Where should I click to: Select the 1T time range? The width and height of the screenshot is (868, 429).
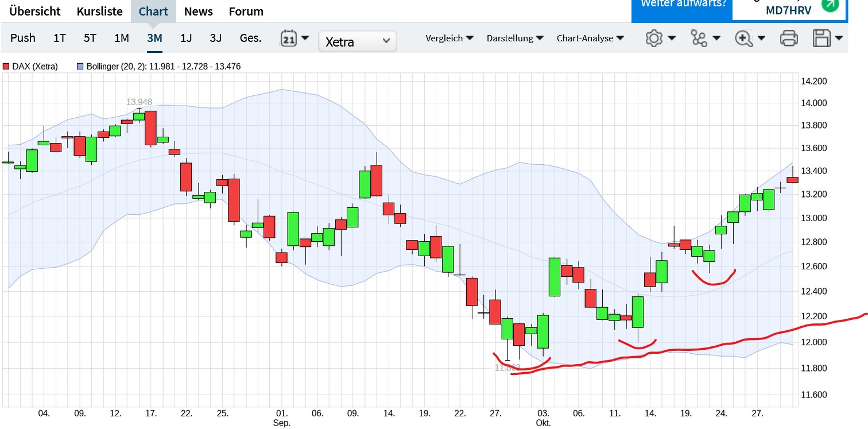point(60,38)
